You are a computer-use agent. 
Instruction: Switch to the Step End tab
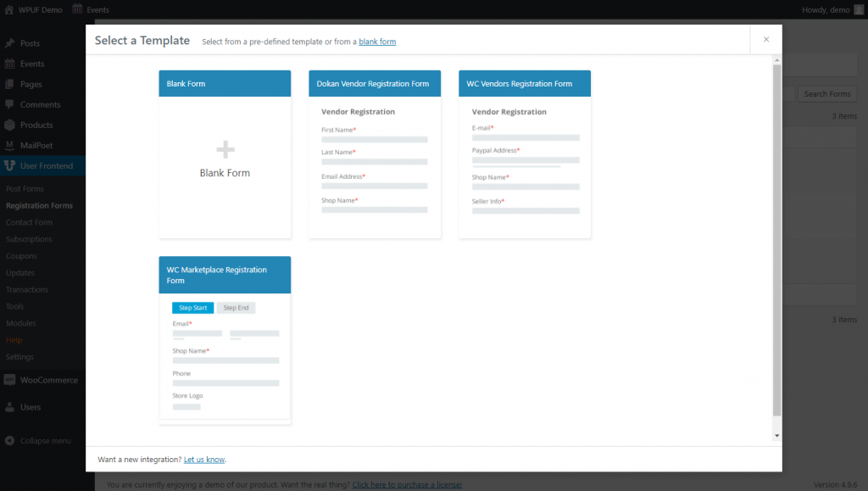(x=236, y=307)
